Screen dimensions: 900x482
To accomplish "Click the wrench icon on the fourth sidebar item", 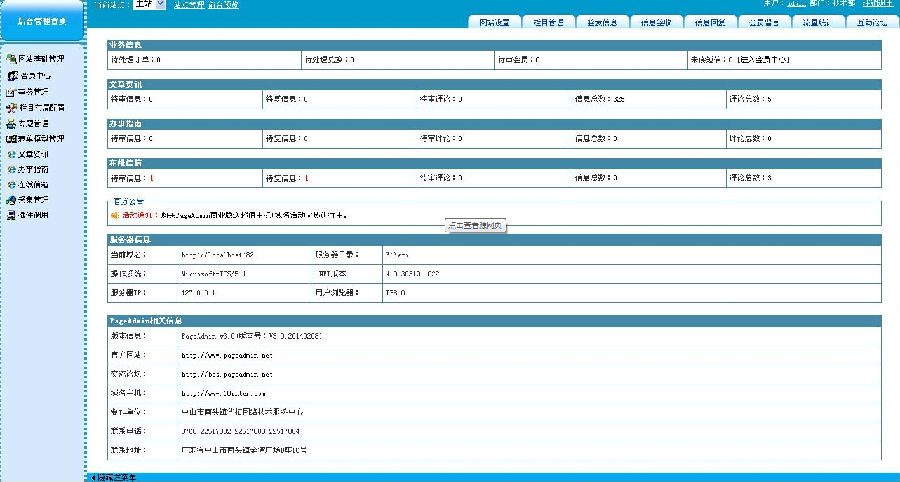I will coord(11,107).
